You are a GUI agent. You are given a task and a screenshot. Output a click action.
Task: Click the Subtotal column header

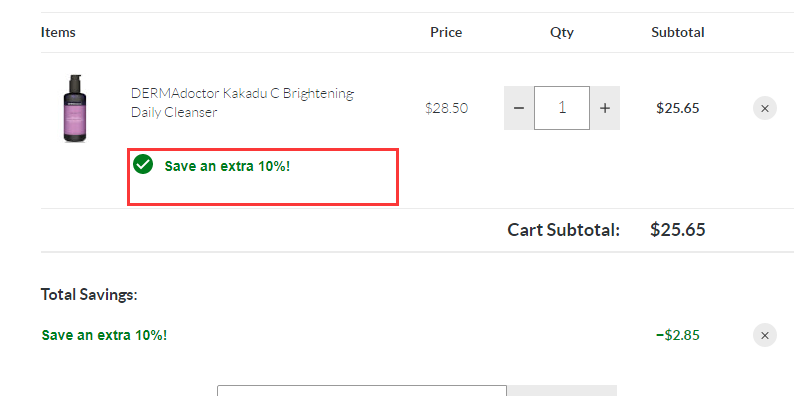point(678,32)
